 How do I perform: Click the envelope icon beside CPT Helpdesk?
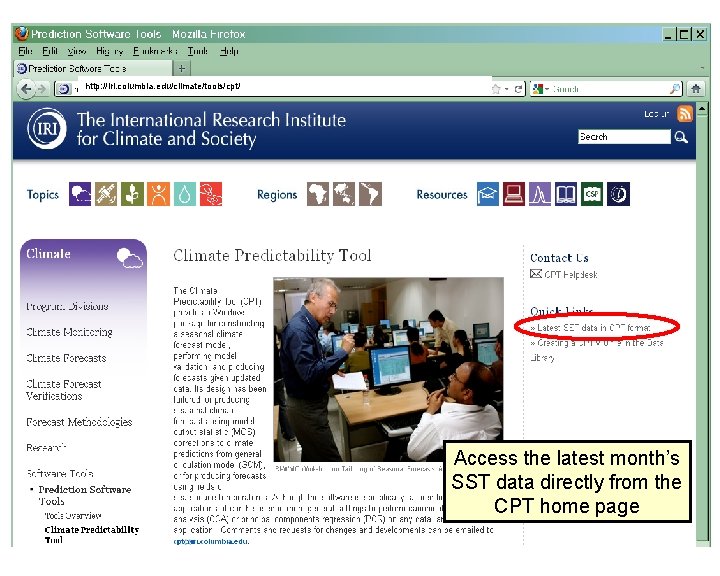point(536,274)
